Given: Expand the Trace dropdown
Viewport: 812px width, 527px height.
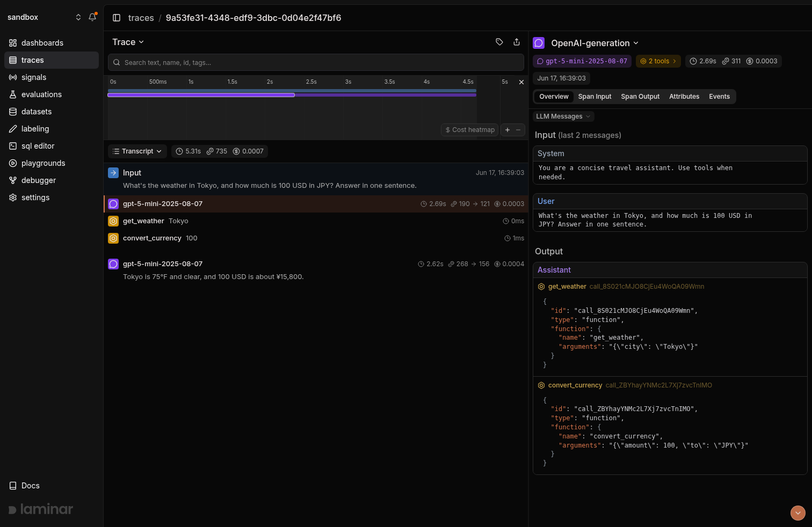Looking at the screenshot, I should point(128,42).
